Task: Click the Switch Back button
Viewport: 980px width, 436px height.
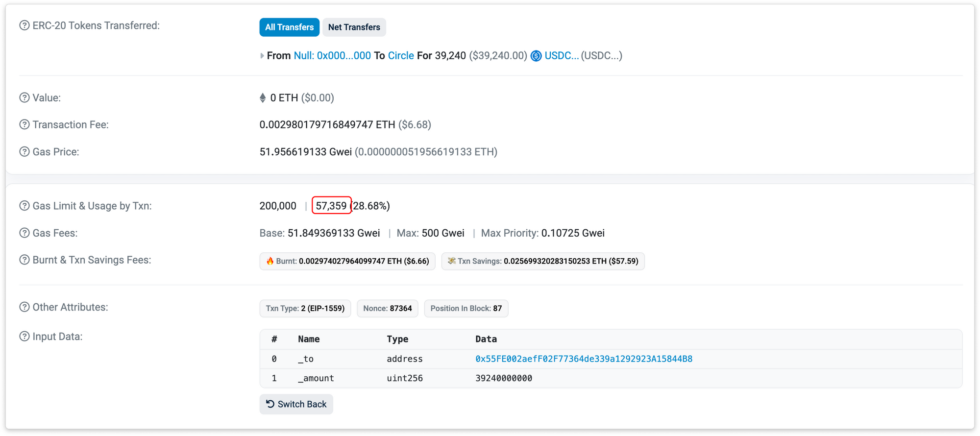Action: (x=296, y=404)
